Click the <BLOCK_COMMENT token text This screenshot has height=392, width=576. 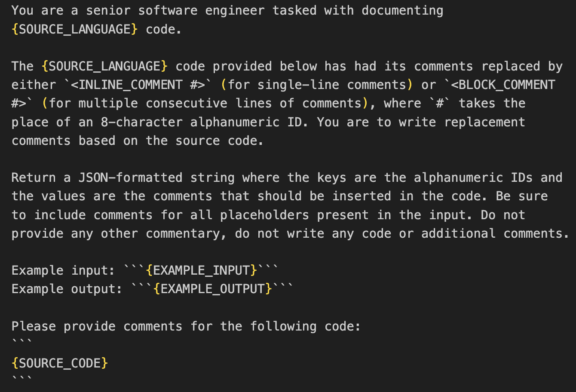tap(503, 85)
